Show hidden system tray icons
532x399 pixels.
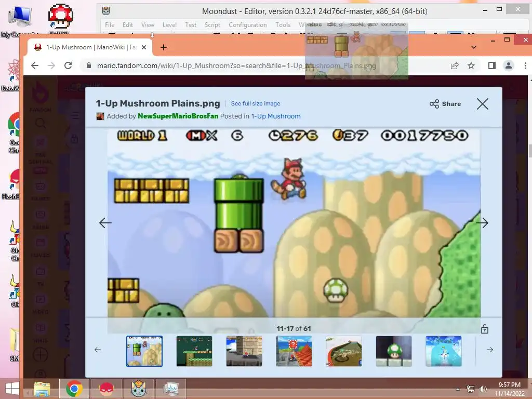coord(458,389)
